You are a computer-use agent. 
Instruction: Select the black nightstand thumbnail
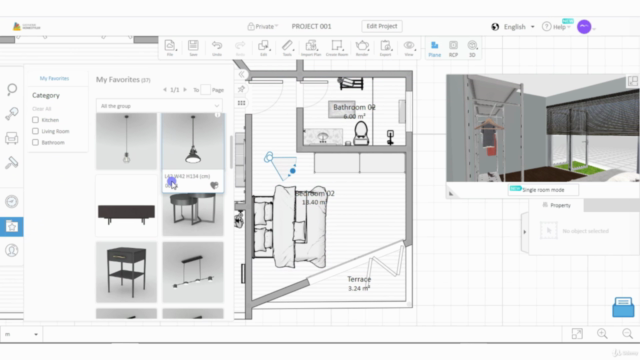(126, 272)
